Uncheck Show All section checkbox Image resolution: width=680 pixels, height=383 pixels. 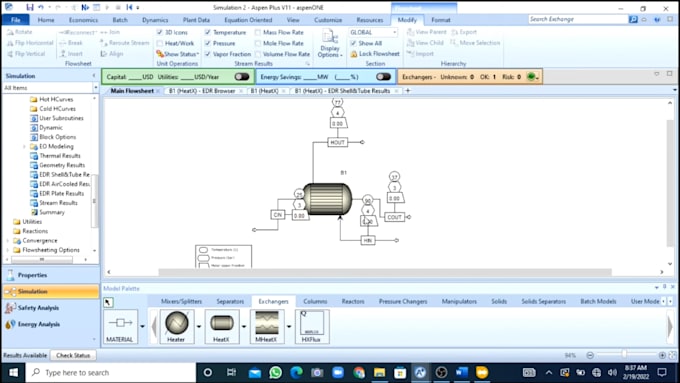point(353,43)
